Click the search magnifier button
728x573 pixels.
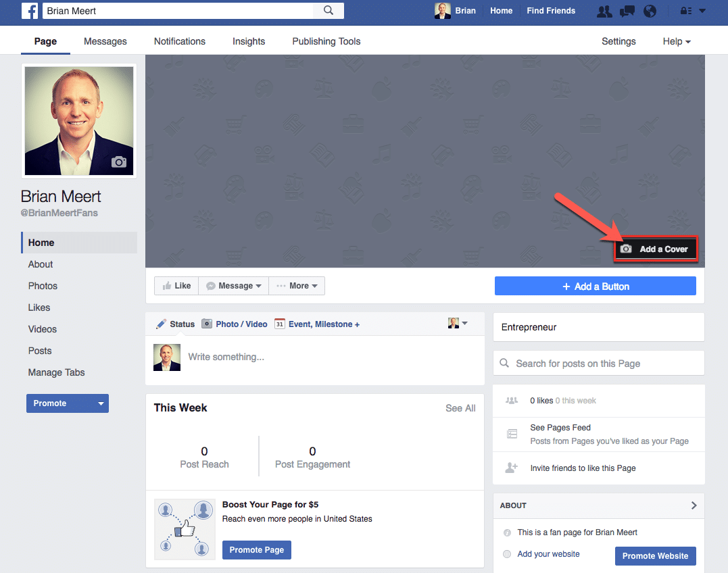pos(329,11)
